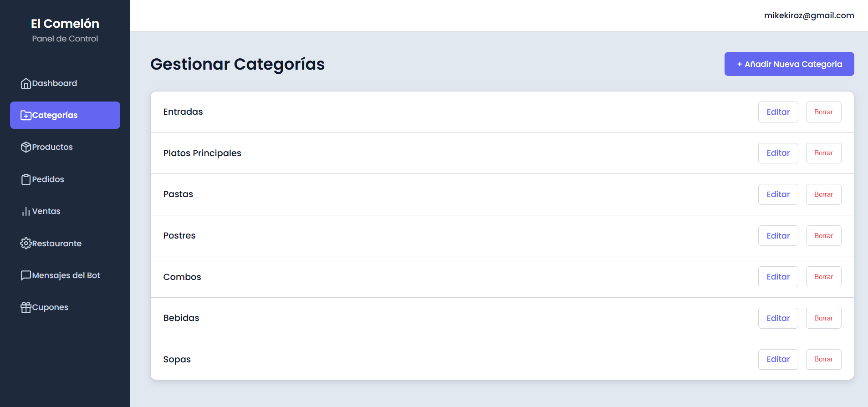Viewport: 868px width, 407px height.
Task: Add a new category with Añadir button
Action: pos(789,64)
